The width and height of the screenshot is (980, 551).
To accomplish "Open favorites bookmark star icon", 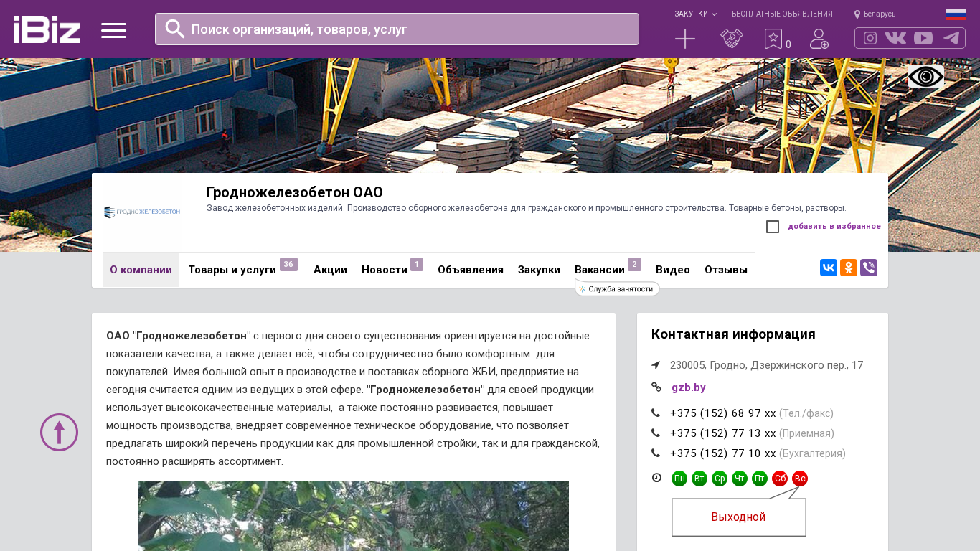I will 773,39.
